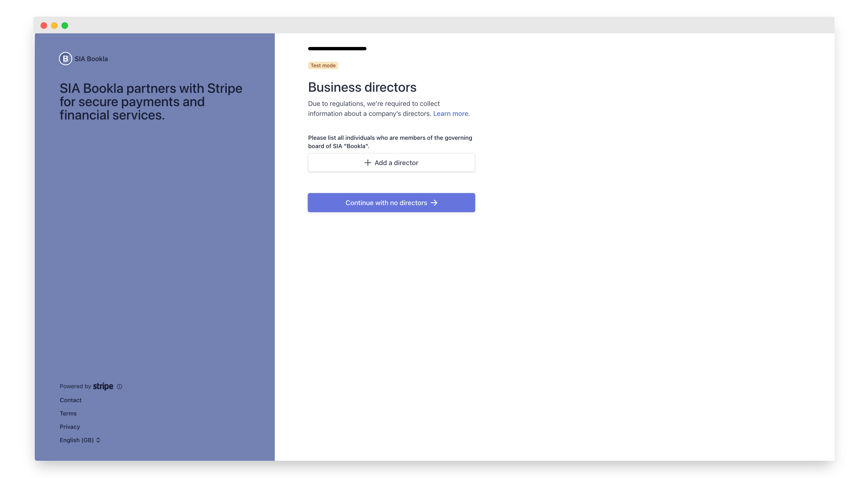
Task: Click the plus icon in Add a director
Action: click(368, 163)
